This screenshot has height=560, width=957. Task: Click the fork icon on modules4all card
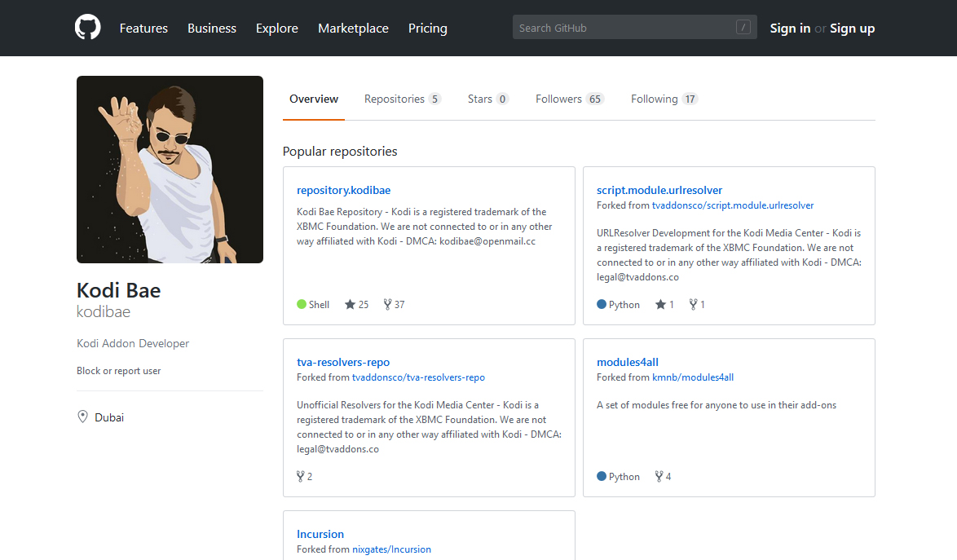(659, 476)
